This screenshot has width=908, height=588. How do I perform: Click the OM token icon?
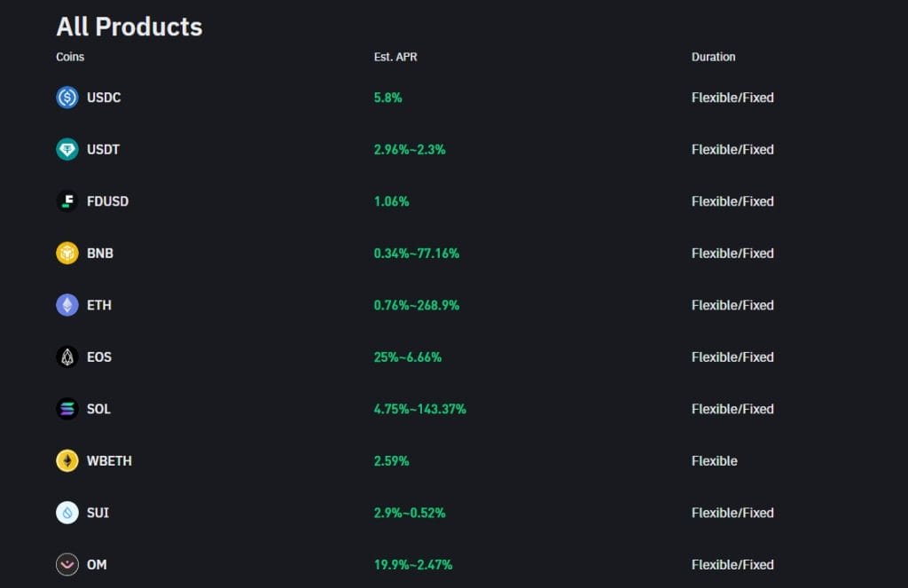[x=67, y=564]
